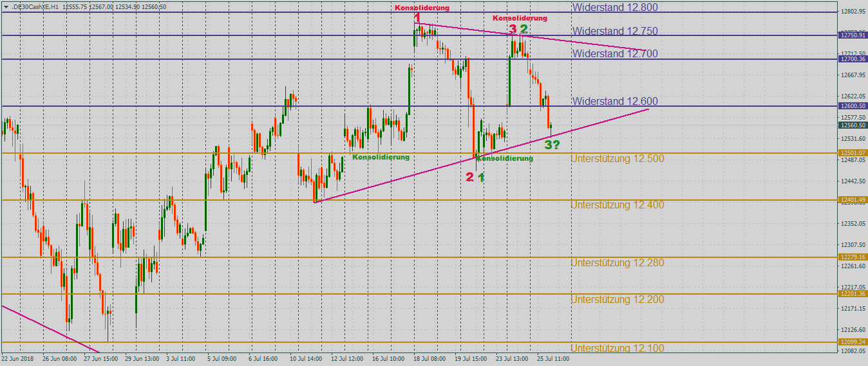Click the 29 Jun 13:00 time label
Viewport: 868px width, 366px height.
tap(143, 359)
